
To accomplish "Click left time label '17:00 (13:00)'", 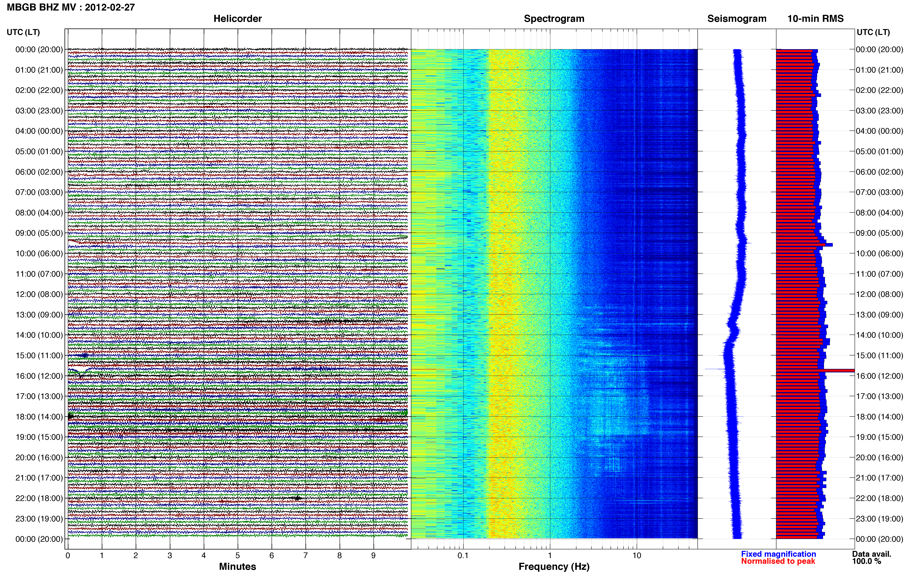I will pos(39,396).
